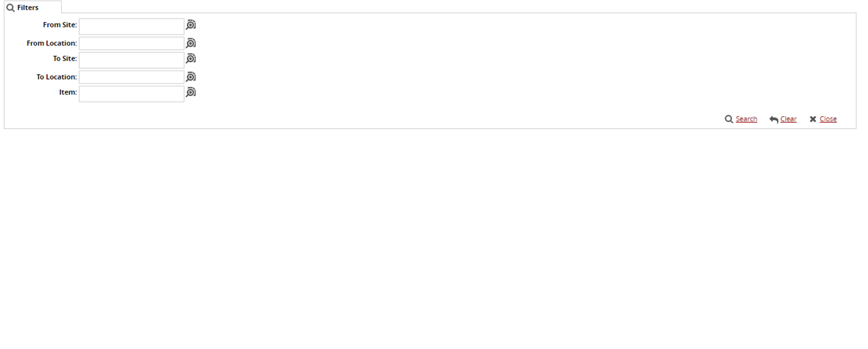Screen dimensions: 868x349
Task: Click into the From Location text box
Action: coord(131,43)
